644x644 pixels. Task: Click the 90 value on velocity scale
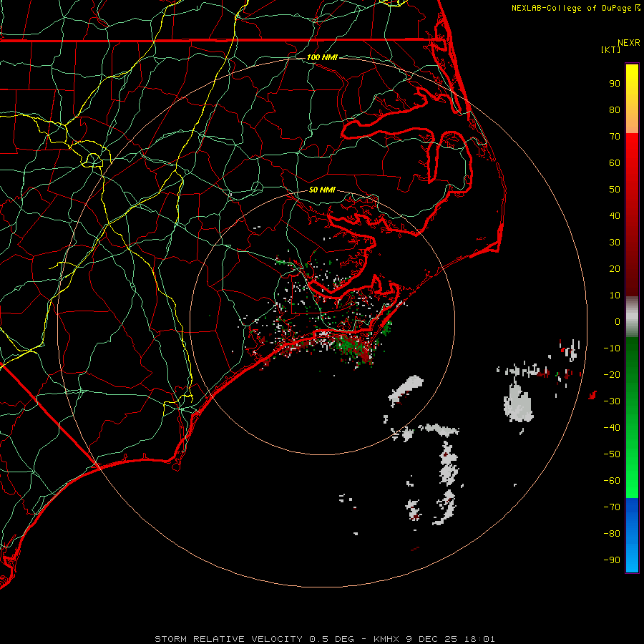[615, 84]
